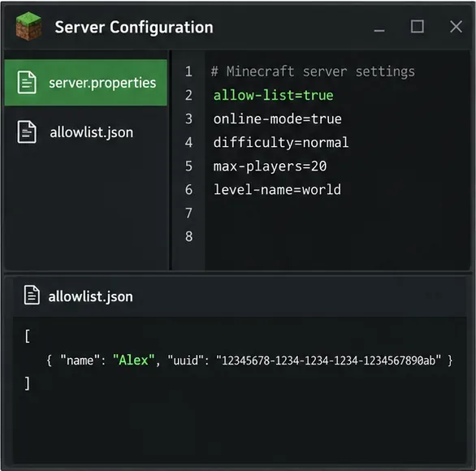Select the server.properties sidebar item

tap(85, 83)
